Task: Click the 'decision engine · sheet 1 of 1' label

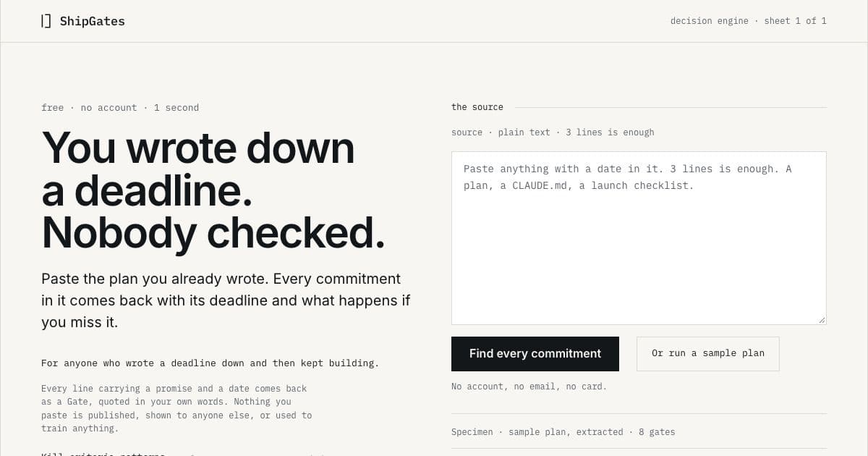Action: (x=749, y=21)
